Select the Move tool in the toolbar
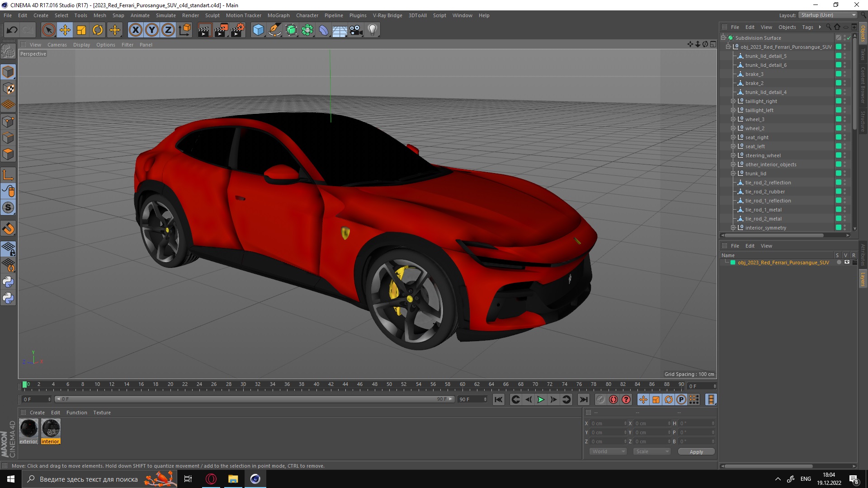Image resolution: width=868 pixels, height=488 pixels. click(x=65, y=30)
